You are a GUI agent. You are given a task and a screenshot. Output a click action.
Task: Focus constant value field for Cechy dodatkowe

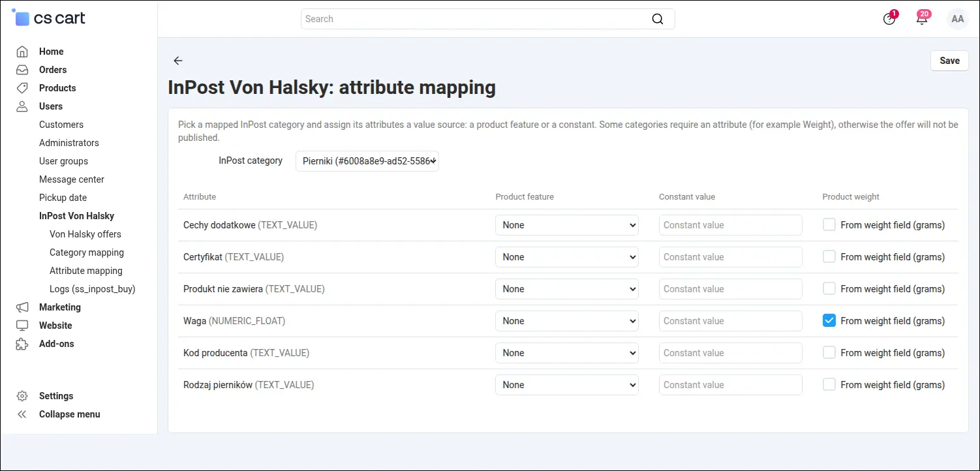[731, 225]
